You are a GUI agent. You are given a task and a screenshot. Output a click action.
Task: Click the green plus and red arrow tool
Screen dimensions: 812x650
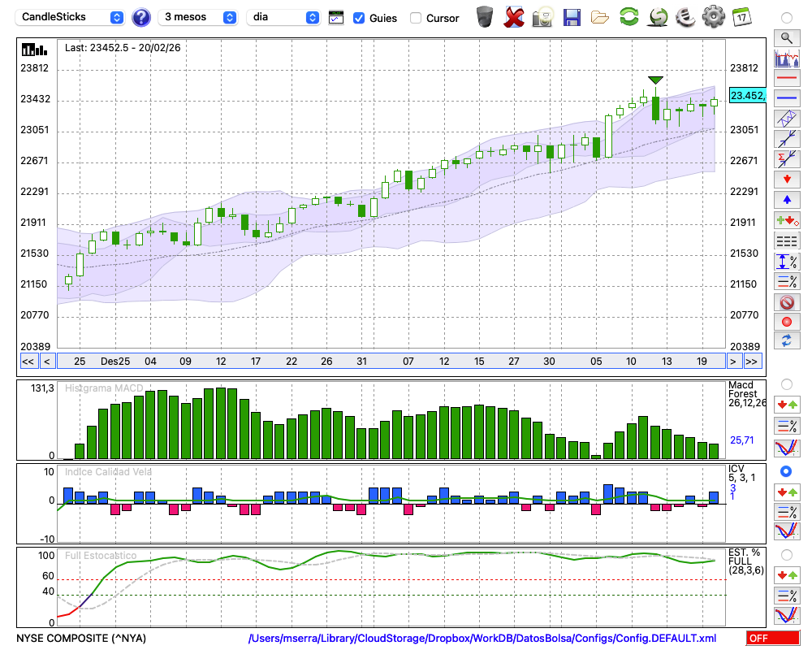[787, 221]
